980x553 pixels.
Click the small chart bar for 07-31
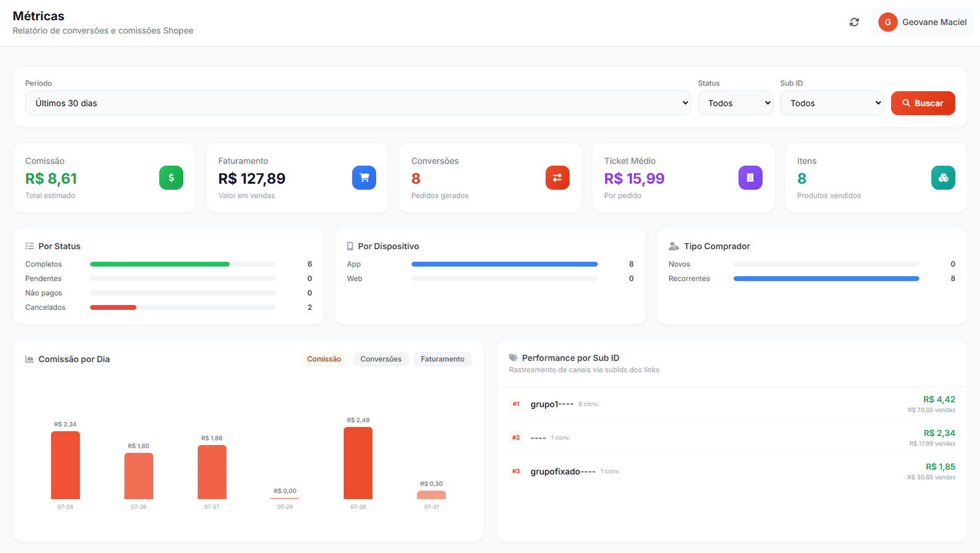coord(431,495)
